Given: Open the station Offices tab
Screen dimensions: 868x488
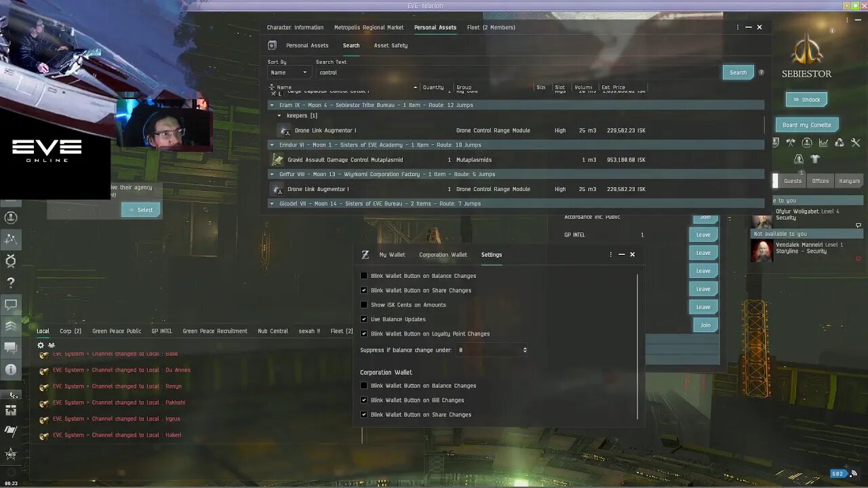Looking at the screenshot, I should click(x=821, y=181).
